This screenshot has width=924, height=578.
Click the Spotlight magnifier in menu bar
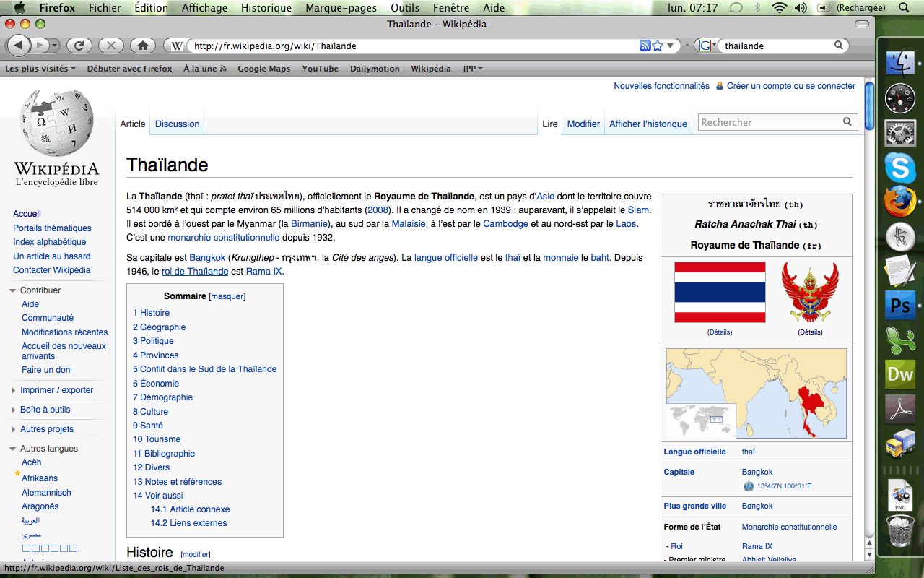[x=904, y=7]
